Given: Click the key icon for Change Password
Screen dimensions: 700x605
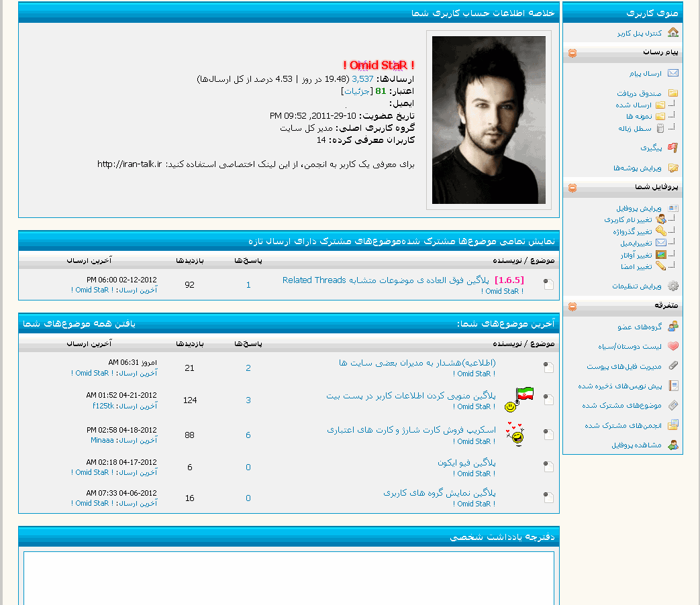Looking at the screenshot, I should click(660, 231).
